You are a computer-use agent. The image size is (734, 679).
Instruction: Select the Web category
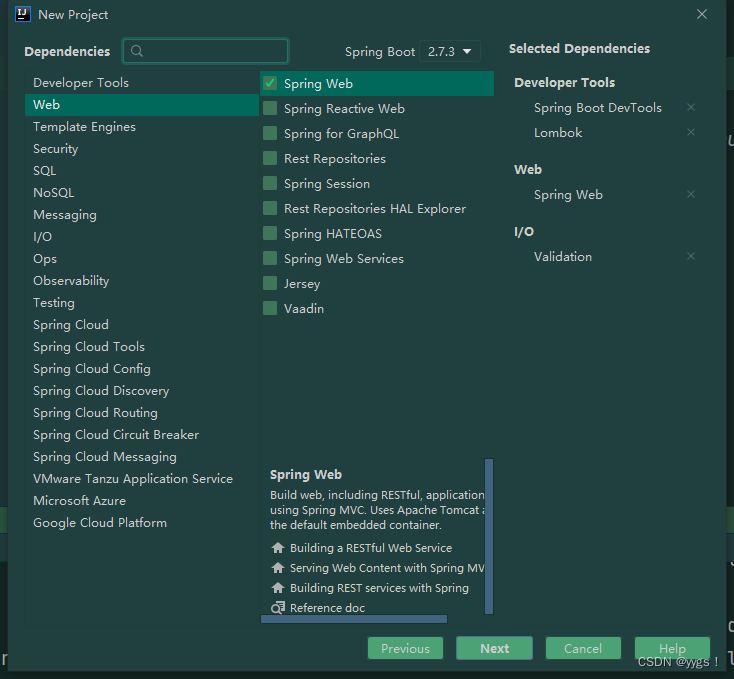142,105
